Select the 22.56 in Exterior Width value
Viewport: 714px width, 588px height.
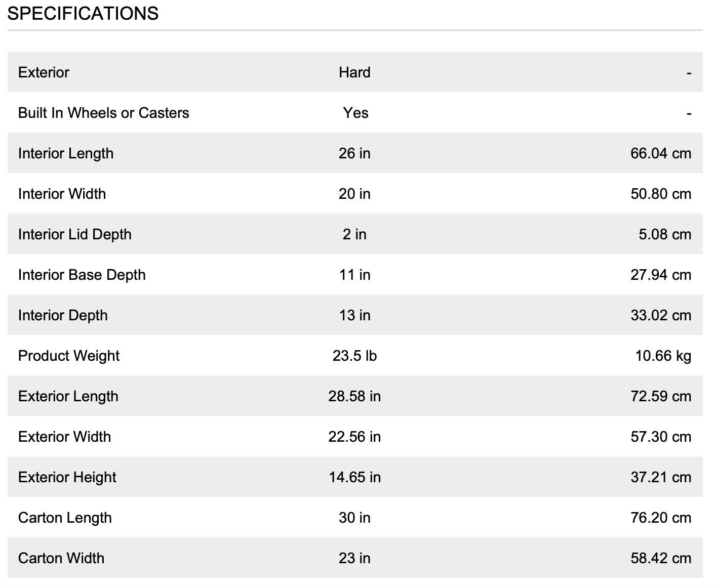click(x=354, y=437)
